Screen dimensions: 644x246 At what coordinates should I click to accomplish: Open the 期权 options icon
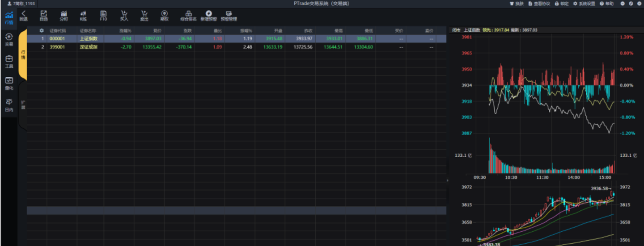click(x=164, y=16)
